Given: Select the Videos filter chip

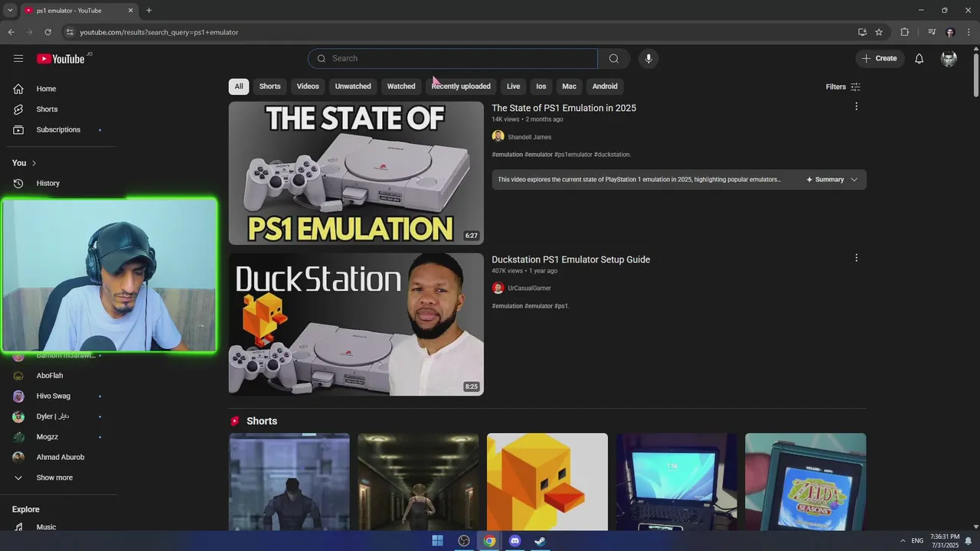Looking at the screenshot, I should [x=308, y=86].
